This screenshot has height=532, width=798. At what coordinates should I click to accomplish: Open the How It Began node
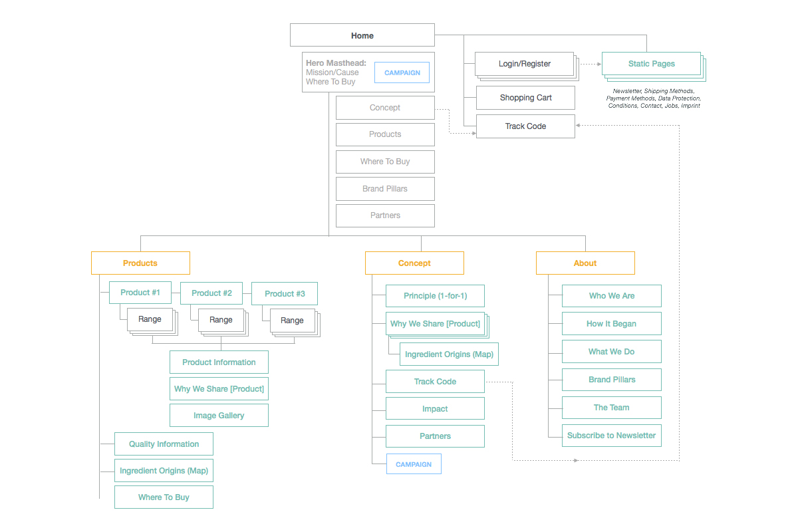tap(612, 324)
